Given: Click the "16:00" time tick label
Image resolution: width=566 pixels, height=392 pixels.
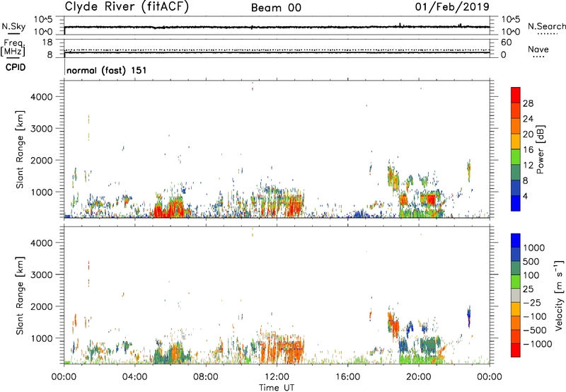Looking at the screenshot, I should (x=347, y=377).
